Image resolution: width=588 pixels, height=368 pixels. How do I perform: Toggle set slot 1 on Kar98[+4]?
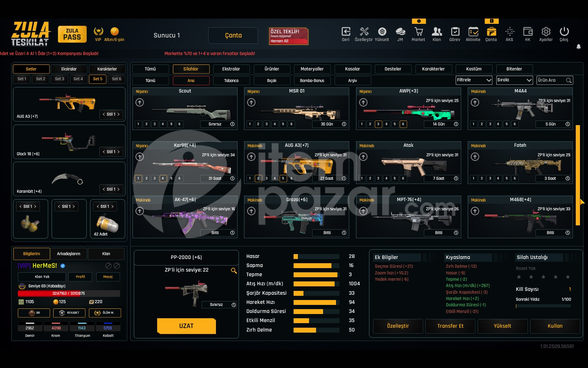pos(138,178)
